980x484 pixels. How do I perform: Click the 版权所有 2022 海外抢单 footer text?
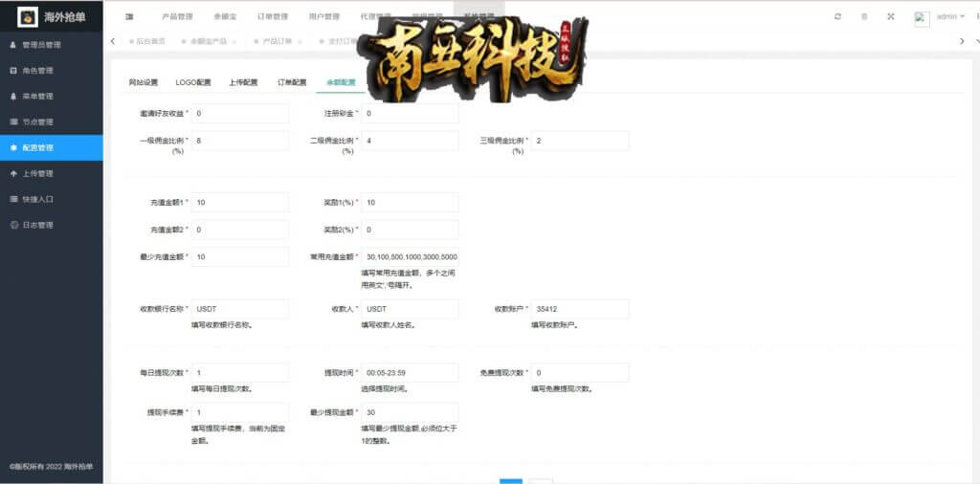pyautogui.click(x=52, y=467)
